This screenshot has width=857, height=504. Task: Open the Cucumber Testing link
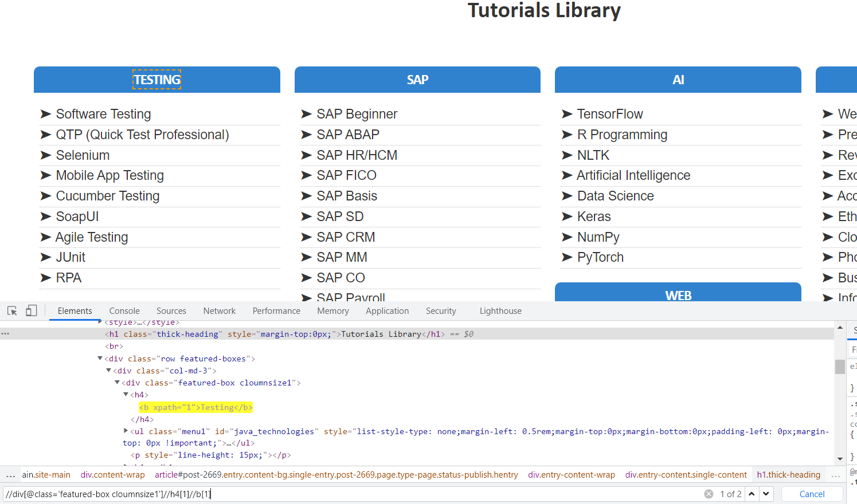108,196
